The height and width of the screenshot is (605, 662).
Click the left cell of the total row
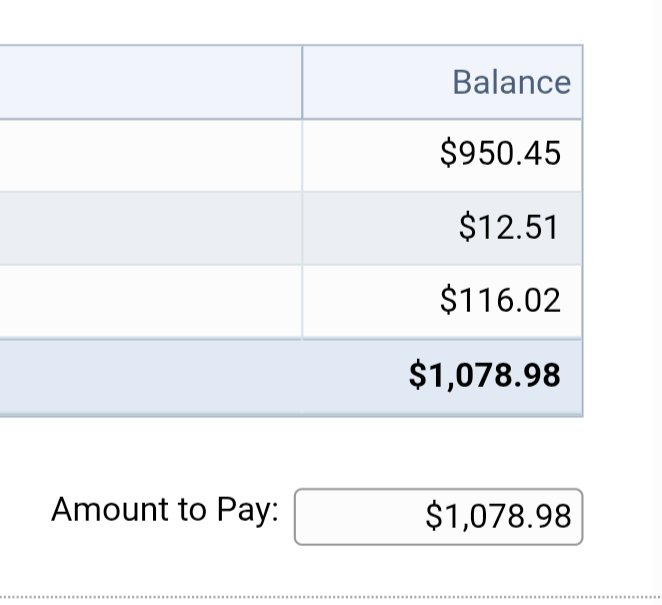tap(150, 376)
